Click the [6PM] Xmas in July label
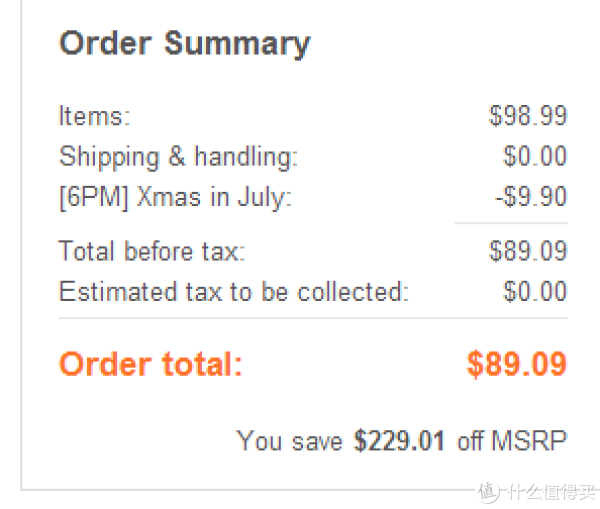The height and width of the screenshot is (509, 600). tap(176, 198)
